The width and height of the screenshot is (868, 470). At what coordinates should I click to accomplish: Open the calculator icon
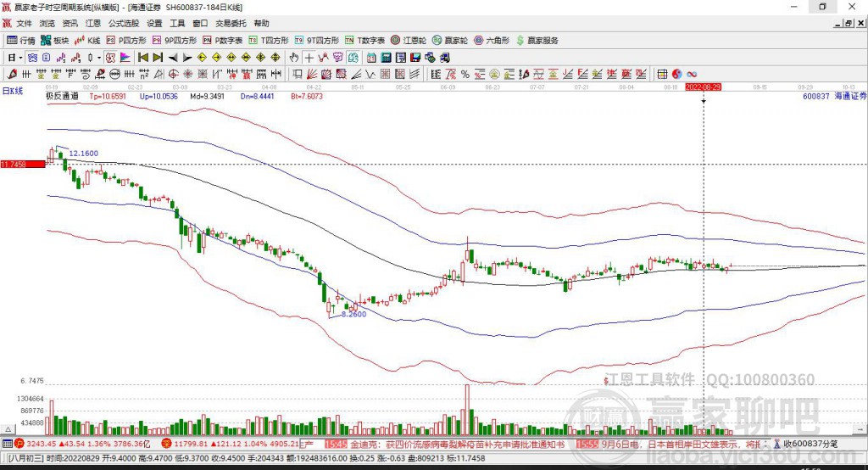[x=386, y=58]
